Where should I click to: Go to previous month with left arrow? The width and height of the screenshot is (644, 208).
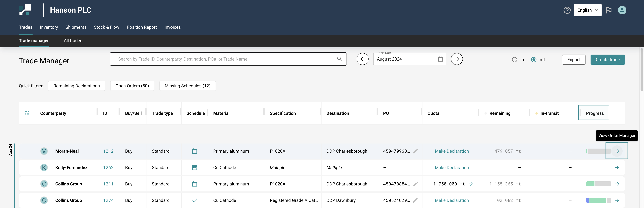click(362, 59)
